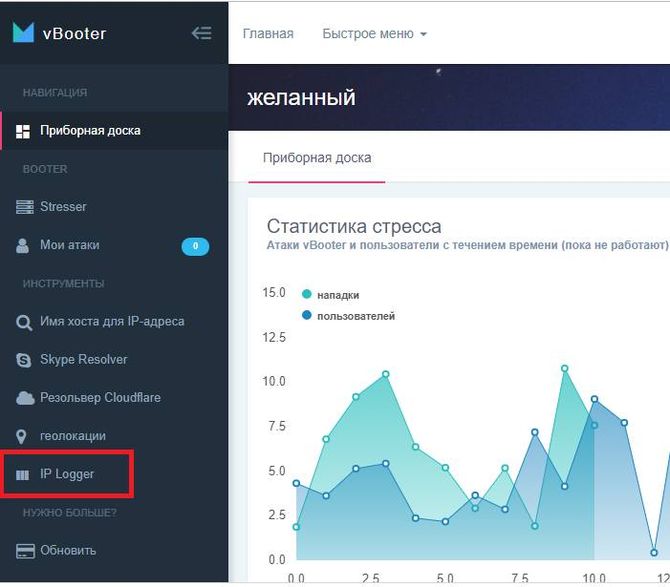The height and width of the screenshot is (587, 670).
Task: Select the Приборная доска tab
Action: tap(317, 158)
